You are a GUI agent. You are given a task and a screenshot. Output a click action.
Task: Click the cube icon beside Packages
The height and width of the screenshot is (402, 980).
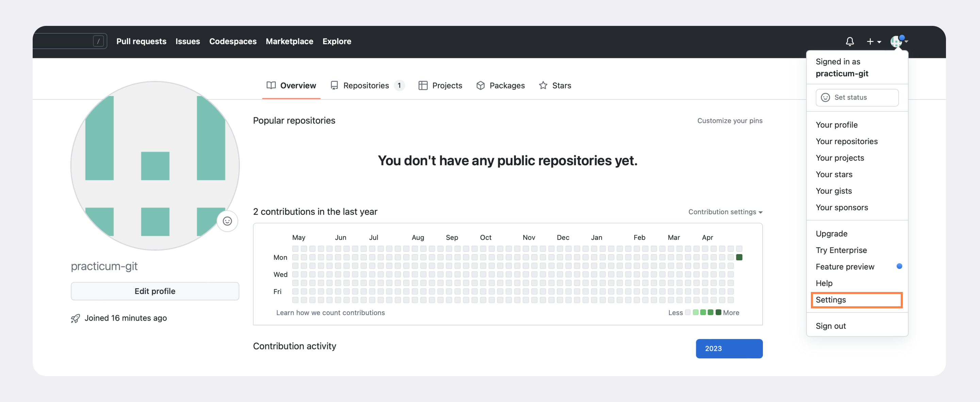point(480,86)
